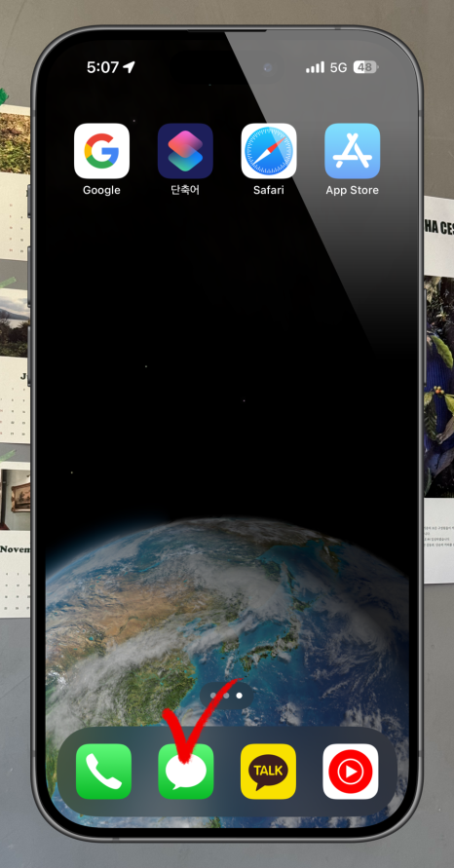Tap the home screen page dots
Screen dimensions: 454x868
[226, 696]
